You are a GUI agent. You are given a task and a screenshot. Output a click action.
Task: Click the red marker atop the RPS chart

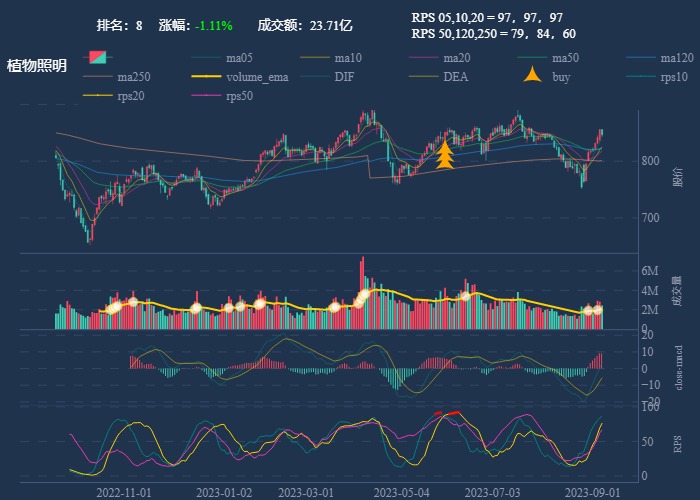[x=452, y=412]
